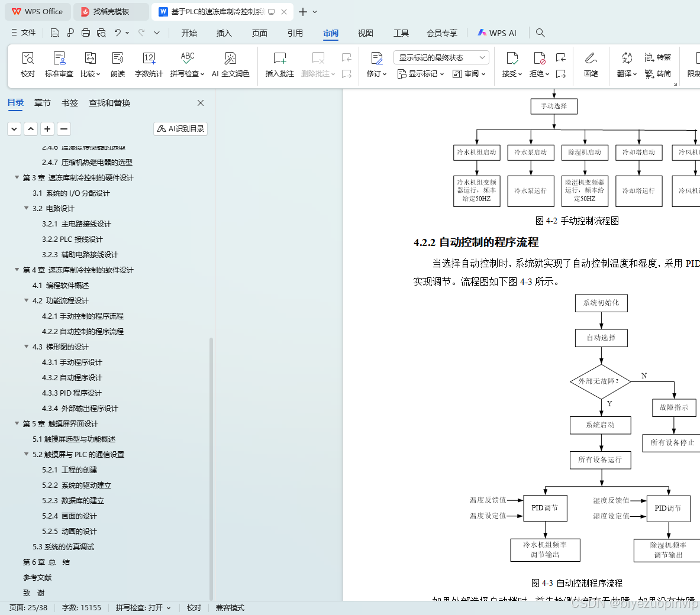Screen dimensions: 700x615
Task: Start 朗读 read aloud
Action: click(x=118, y=64)
